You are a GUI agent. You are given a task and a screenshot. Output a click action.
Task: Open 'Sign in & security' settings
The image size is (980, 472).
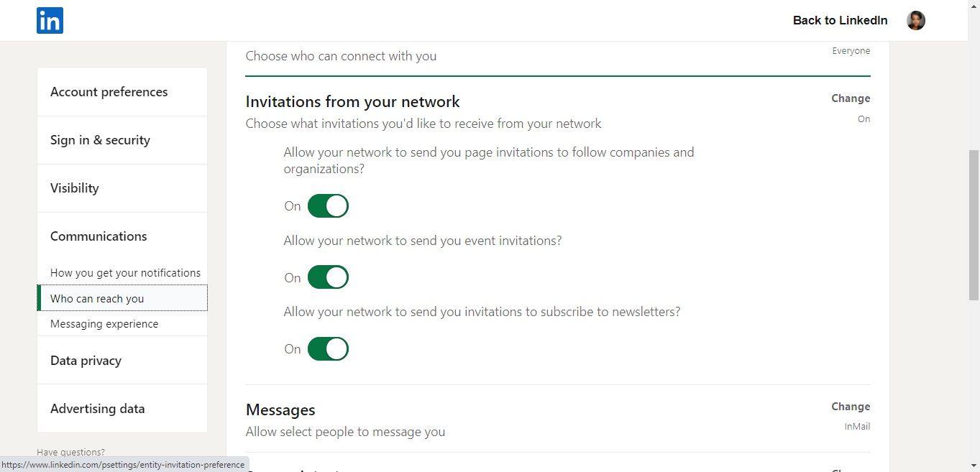[x=100, y=140]
